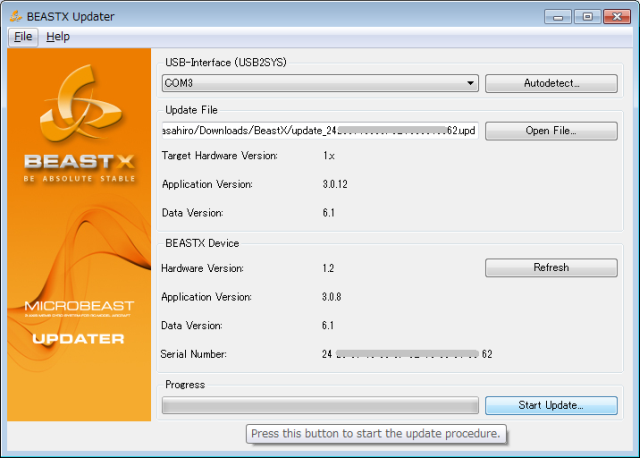Start the update procedure
Viewport: 640px width, 458px height.
pyautogui.click(x=551, y=405)
